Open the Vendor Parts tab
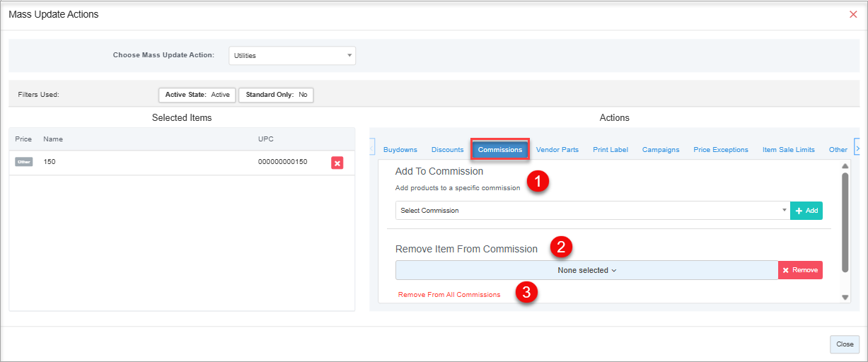Image resolution: width=868 pixels, height=362 pixels. click(x=557, y=150)
